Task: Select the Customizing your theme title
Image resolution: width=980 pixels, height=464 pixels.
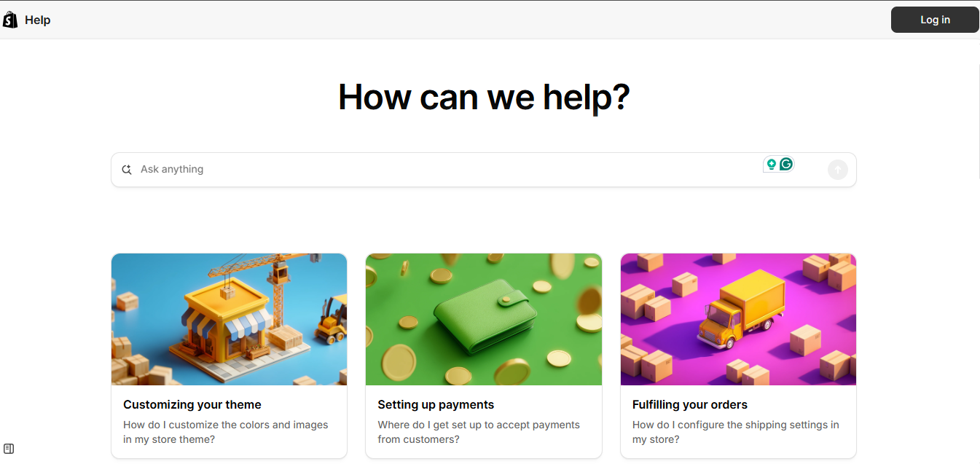Action: 192,404
